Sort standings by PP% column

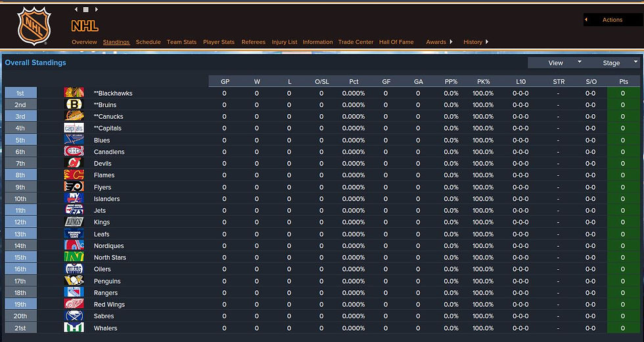[x=451, y=81]
